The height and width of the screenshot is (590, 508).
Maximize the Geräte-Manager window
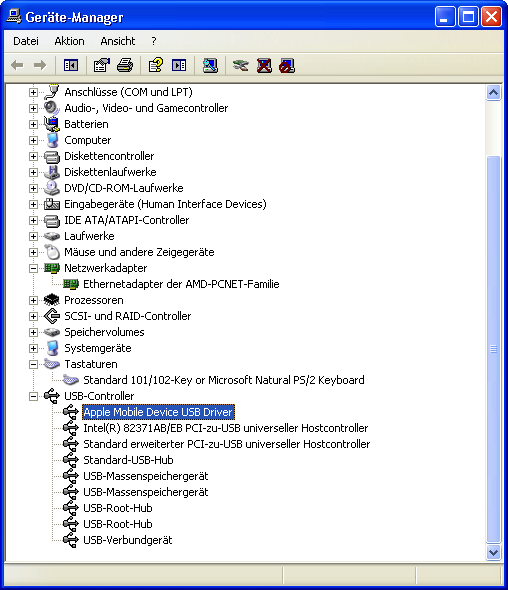[468, 17]
